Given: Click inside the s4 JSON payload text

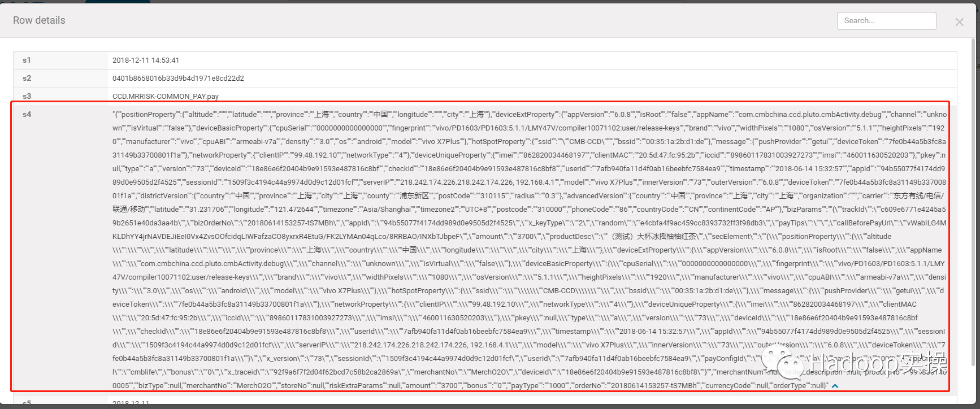Looking at the screenshot, I should point(529,250).
